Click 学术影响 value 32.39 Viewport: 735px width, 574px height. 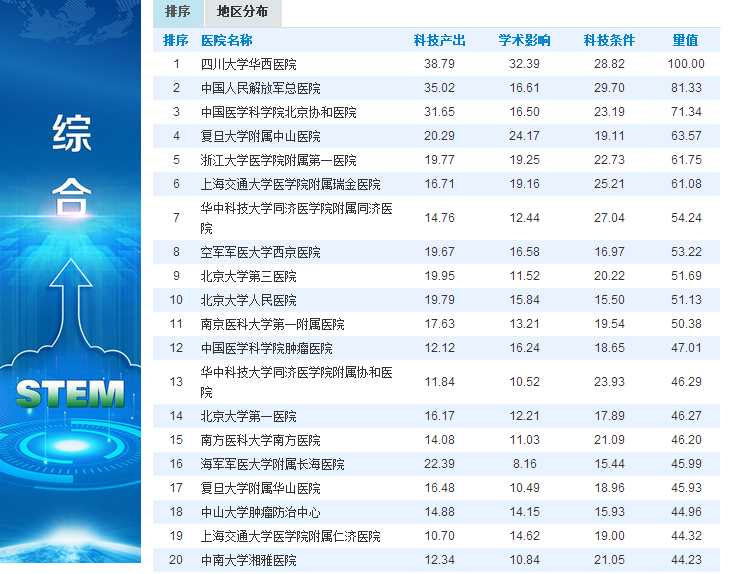(x=524, y=64)
